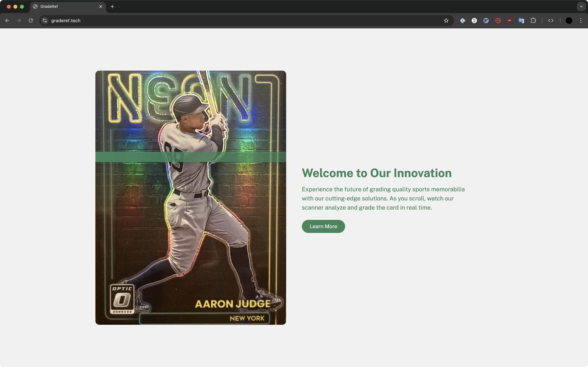Image resolution: width=588 pixels, height=367 pixels.
Task: Click the white S extension icon
Action: (474, 21)
